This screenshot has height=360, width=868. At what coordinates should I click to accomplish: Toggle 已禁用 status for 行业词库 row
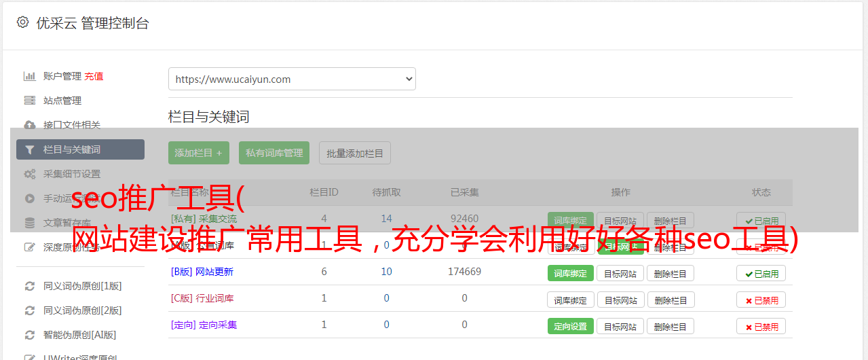tap(761, 300)
